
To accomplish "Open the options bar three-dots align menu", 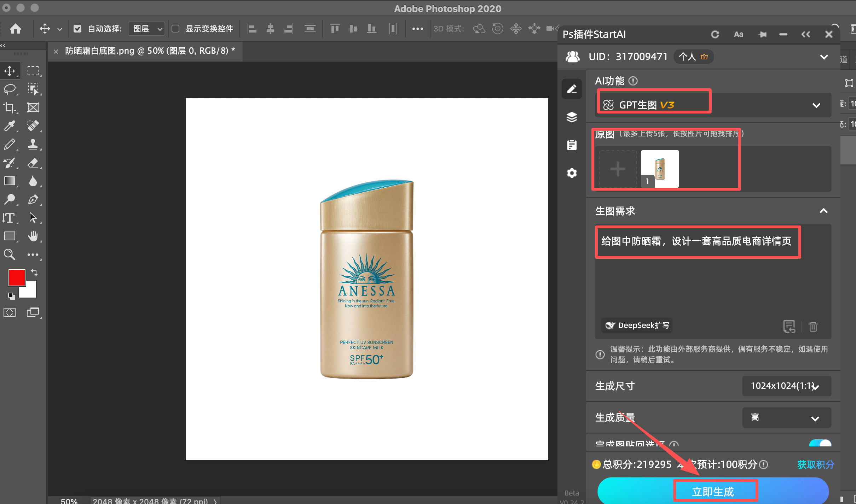I will point(417,29).
